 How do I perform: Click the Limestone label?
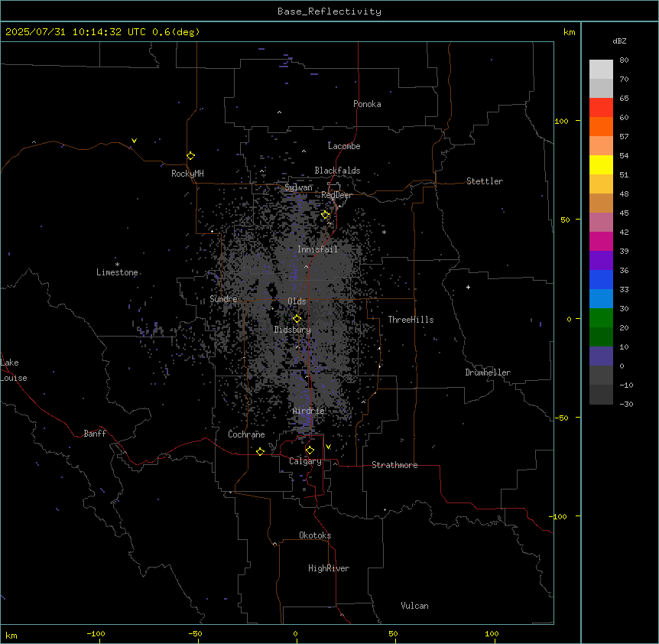tap(117, 272)
